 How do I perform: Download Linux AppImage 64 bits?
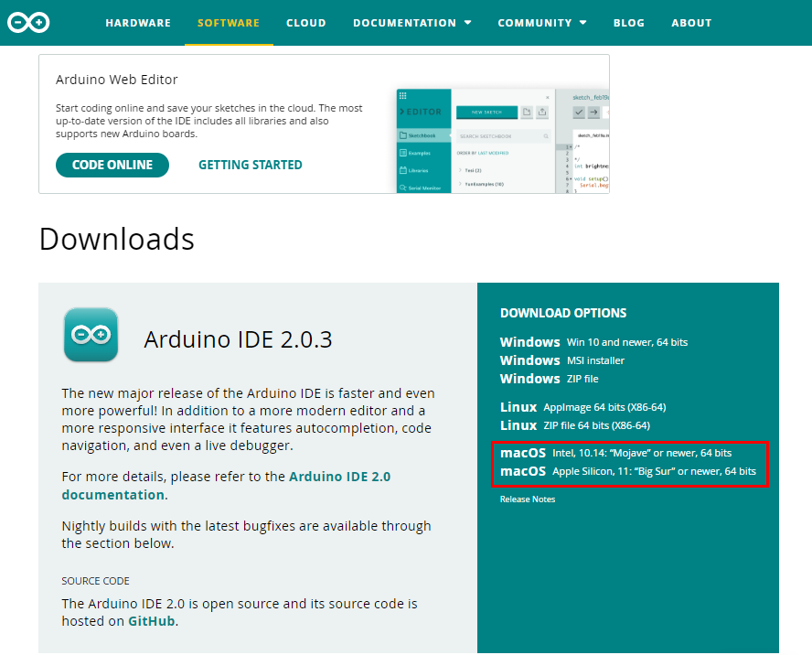582,407
